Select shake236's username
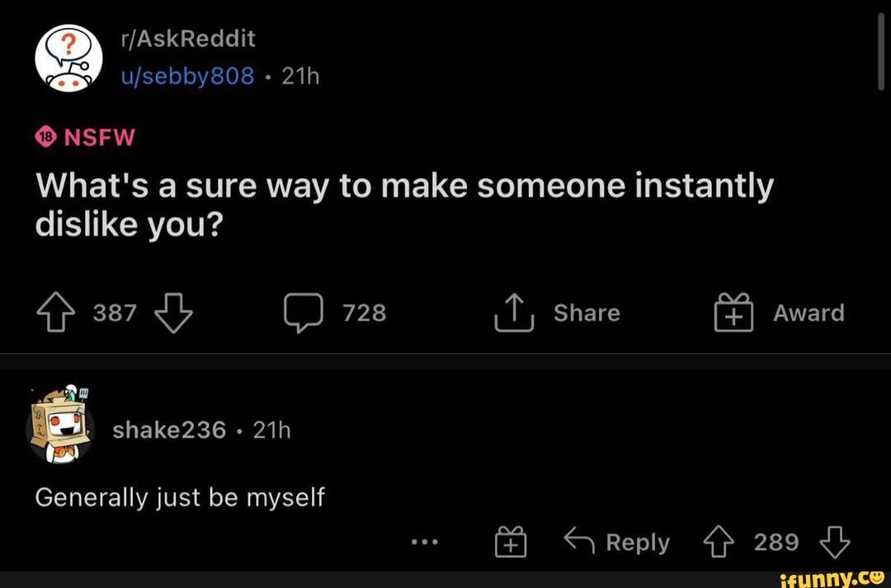The width and height of the screenshot is (891, 588). (x=168, y=429)
